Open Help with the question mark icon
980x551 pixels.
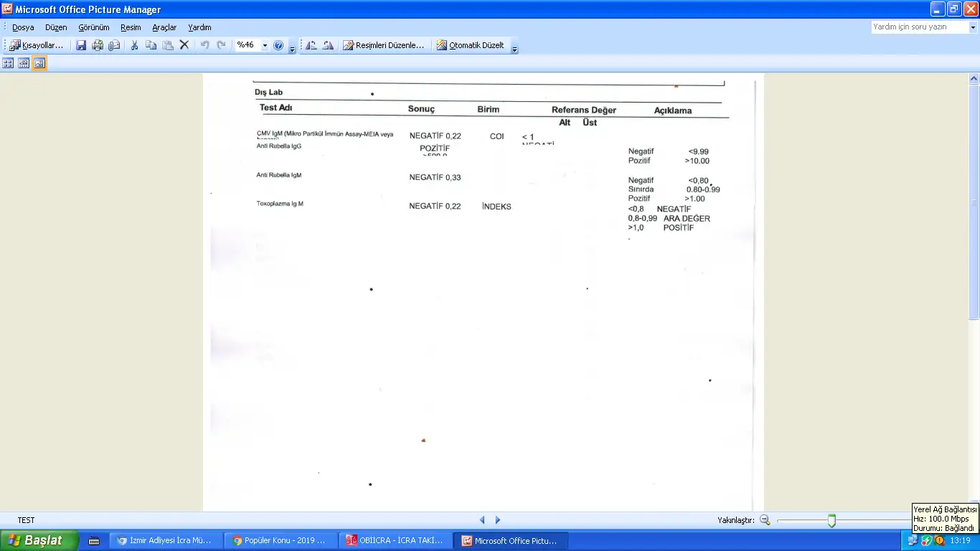[278, 45]
